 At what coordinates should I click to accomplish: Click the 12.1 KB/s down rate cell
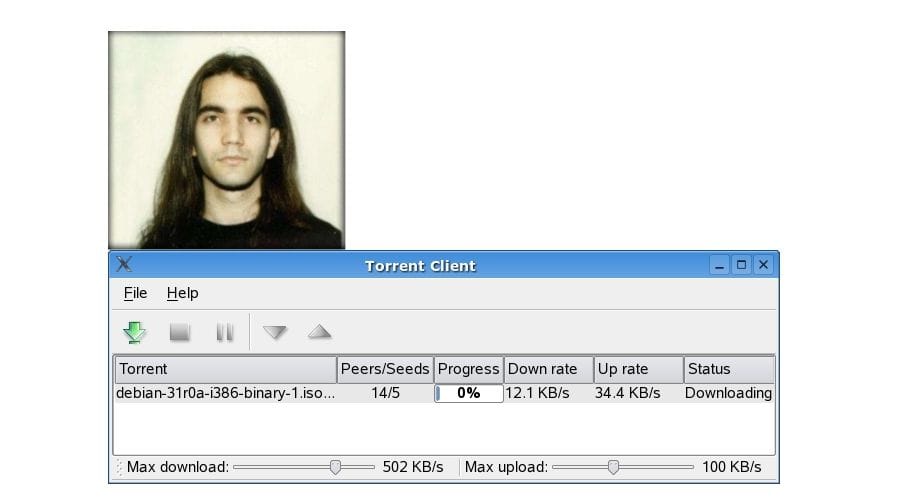[537, 393]
